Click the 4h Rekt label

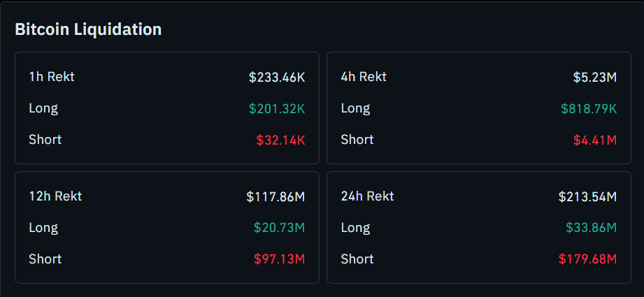(x=364, y=77)
